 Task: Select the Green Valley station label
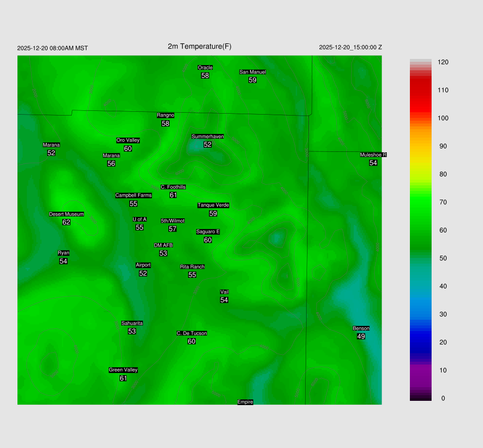[x=123, y=370]
